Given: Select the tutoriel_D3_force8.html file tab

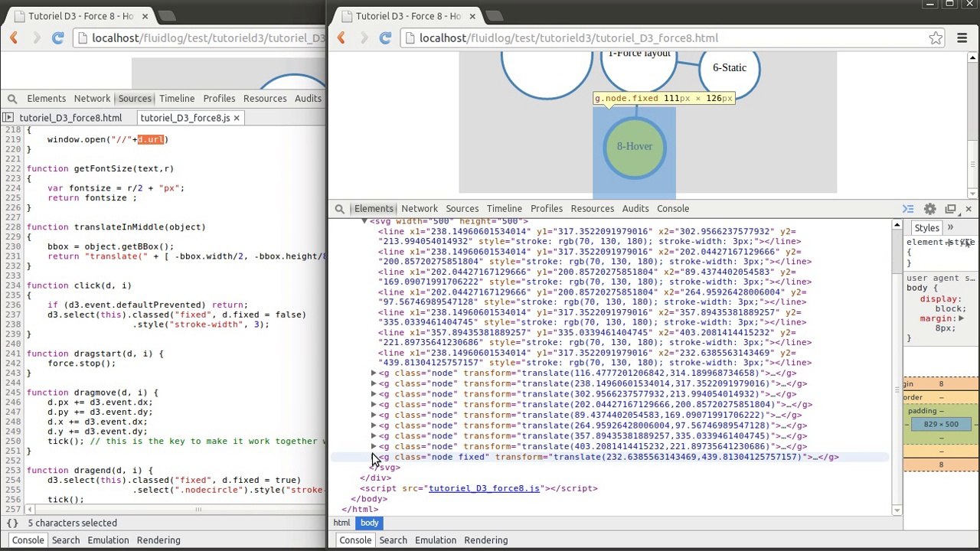Looking at the screenshot, I should (70, 118).
